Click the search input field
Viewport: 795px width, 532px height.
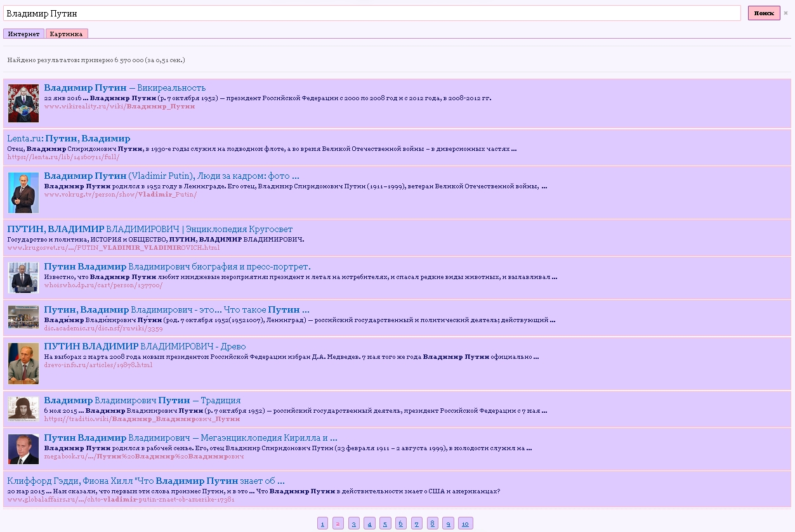(x=371, y=13)
